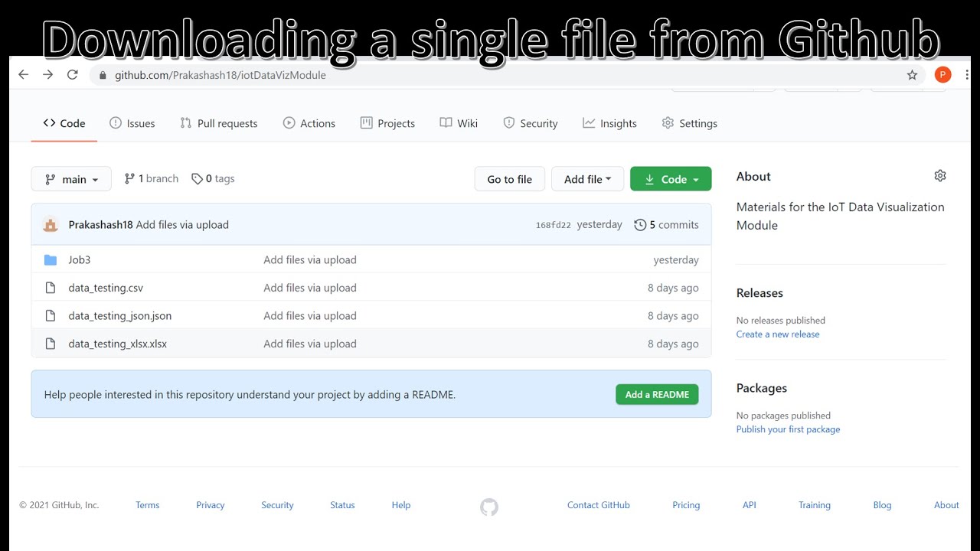
Task: Open the footer Pricing link
Action: [x=686, y=505]
